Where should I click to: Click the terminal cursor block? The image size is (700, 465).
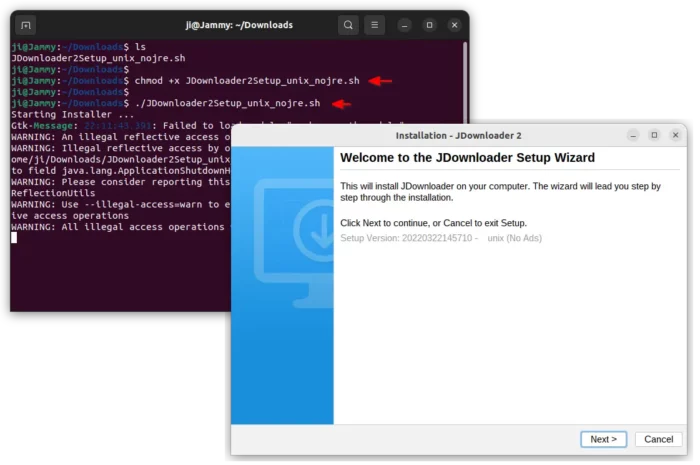14,238
